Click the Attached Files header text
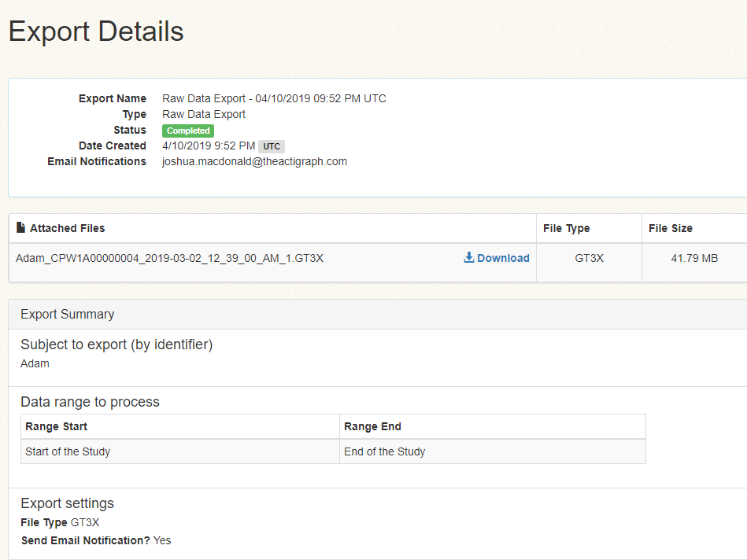 (67, 228)
